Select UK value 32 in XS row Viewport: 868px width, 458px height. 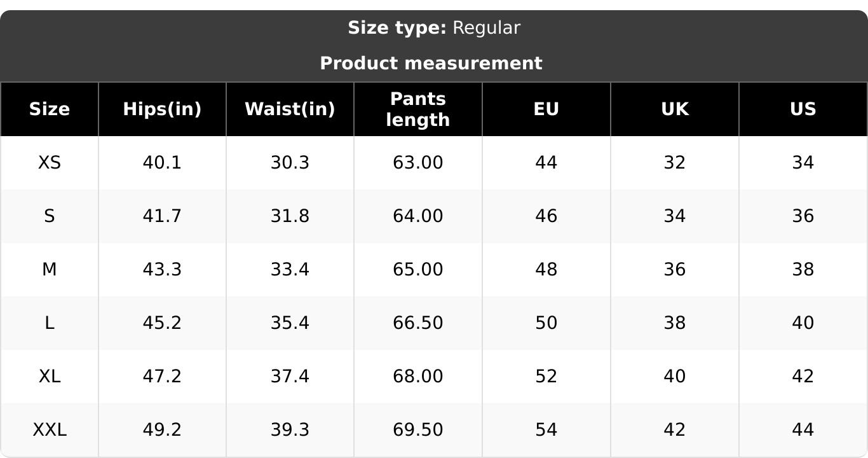pos(675,163)
